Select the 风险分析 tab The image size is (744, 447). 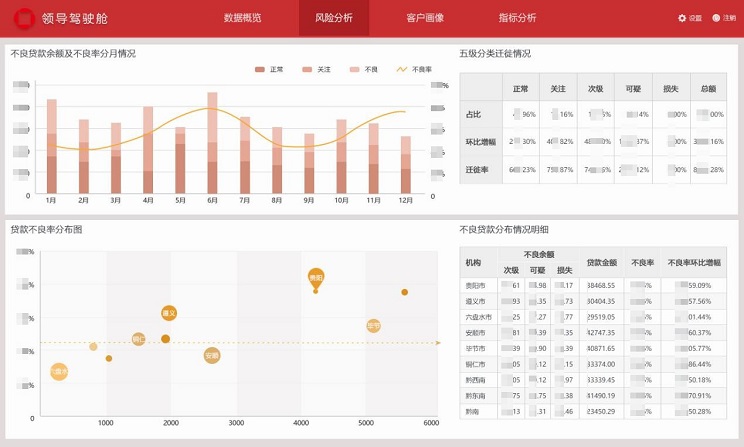333,18
